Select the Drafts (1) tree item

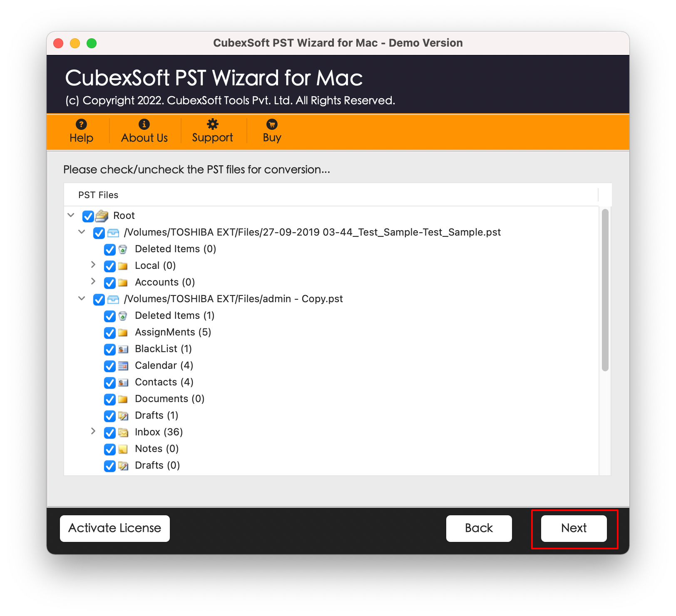(x=157, y=415)
